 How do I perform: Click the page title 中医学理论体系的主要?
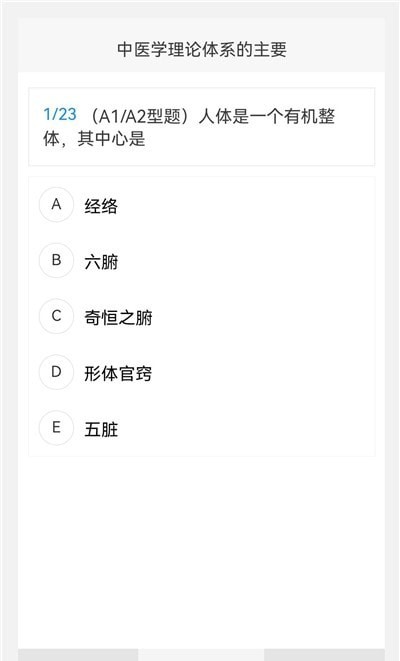[202, 50]
